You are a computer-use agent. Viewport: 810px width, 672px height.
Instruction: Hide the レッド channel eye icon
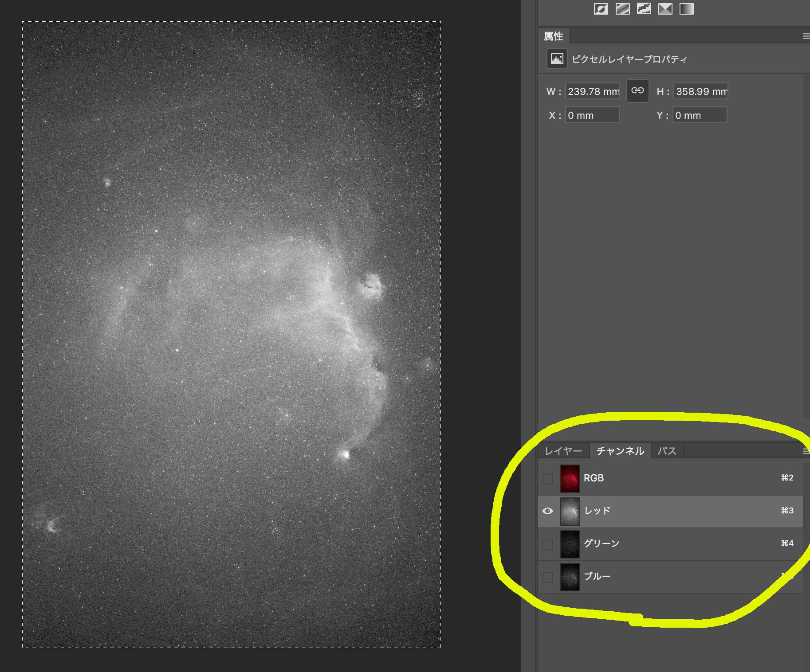(x=548, y=511)
